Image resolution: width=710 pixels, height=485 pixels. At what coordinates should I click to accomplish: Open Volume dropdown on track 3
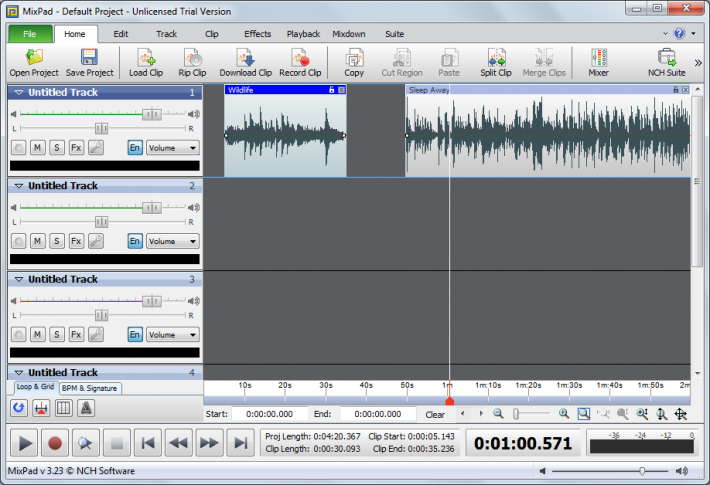[173, 334]
